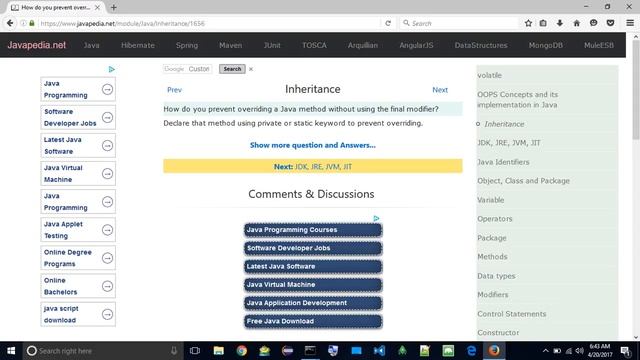
Task: Open the Java Identifiers topic in sidebar
Action: (503, 162)
